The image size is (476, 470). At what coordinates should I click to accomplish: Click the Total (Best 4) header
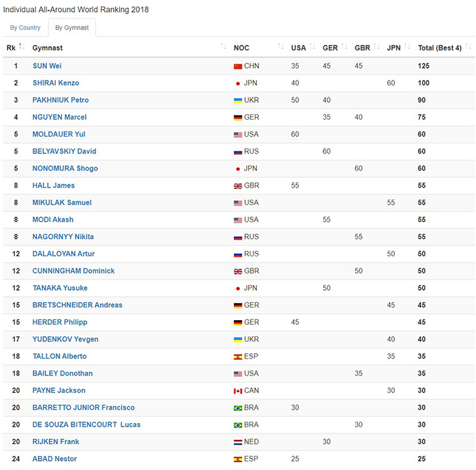(x=440, y=48)
